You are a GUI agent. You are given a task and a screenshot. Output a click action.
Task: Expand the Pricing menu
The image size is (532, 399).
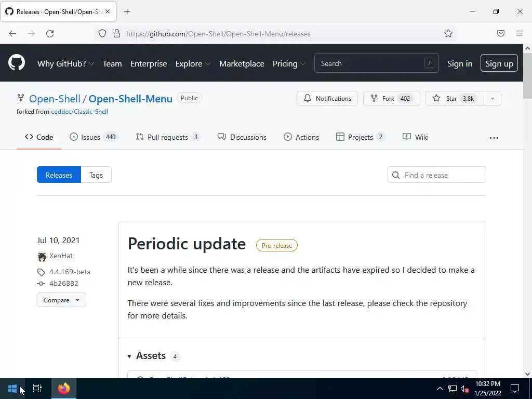(x=289, y=64)
